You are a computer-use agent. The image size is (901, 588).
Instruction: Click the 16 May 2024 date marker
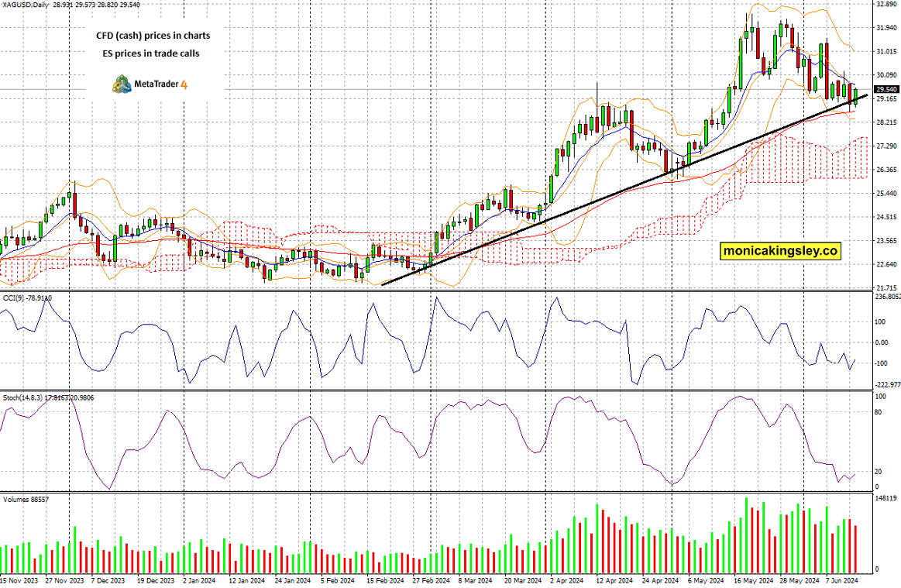(753, 580)
